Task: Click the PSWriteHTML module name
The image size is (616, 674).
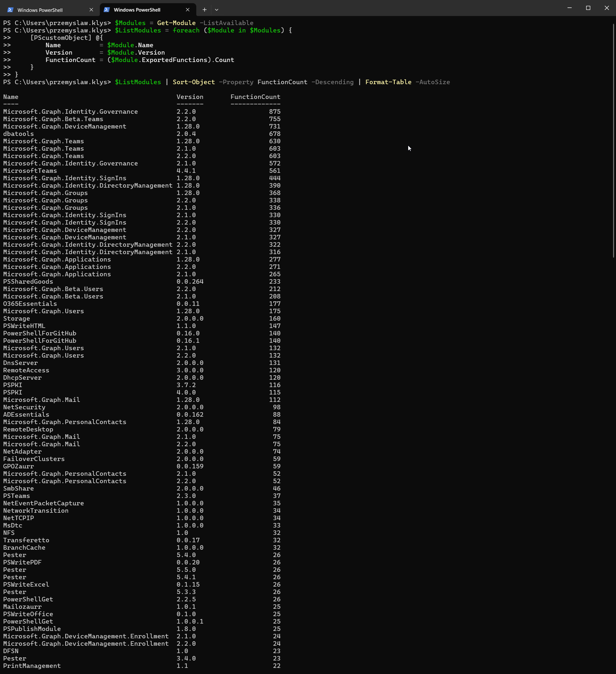Action: (24, 326)
